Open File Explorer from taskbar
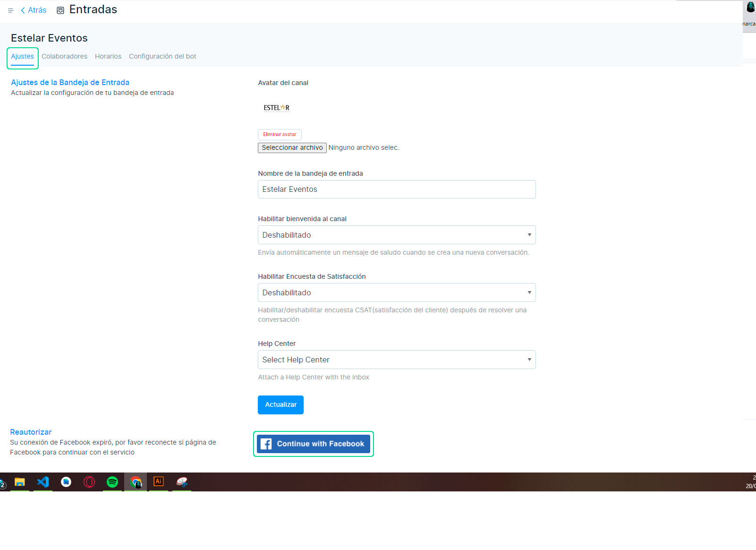Viewport: 756px width, 550px height. (20, 482)
